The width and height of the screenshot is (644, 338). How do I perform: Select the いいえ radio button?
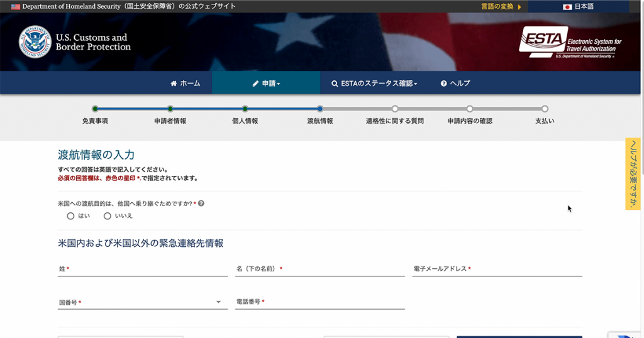(x=107, y=216)
